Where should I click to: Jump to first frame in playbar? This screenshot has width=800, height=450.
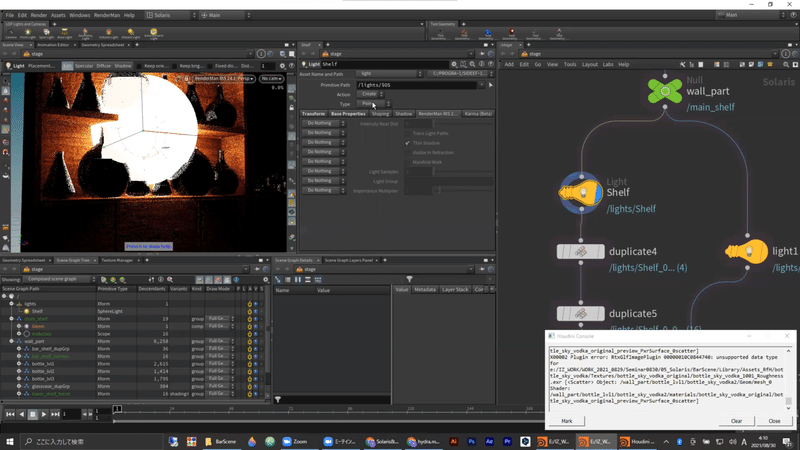[10, 413]
